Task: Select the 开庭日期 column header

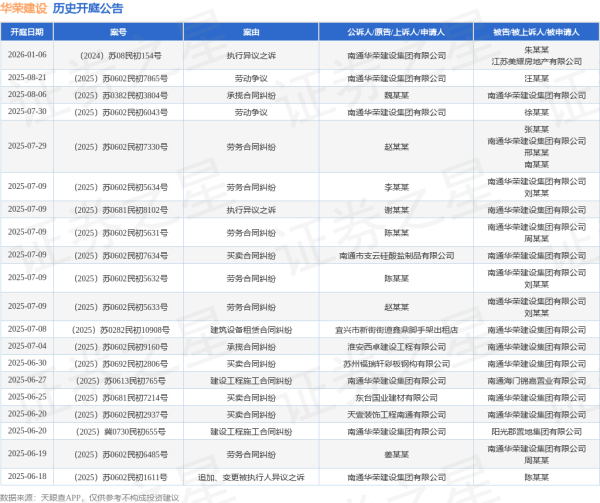Action: (x=27, y=32)
